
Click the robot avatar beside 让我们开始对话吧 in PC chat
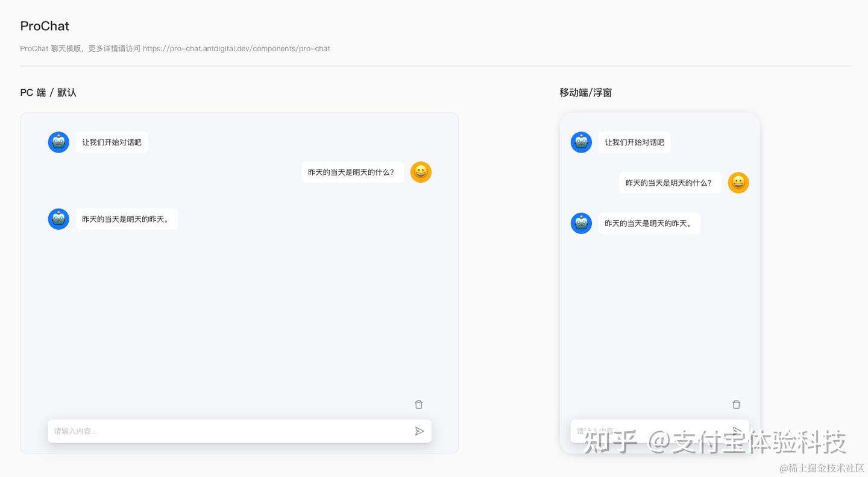(58, 142)
